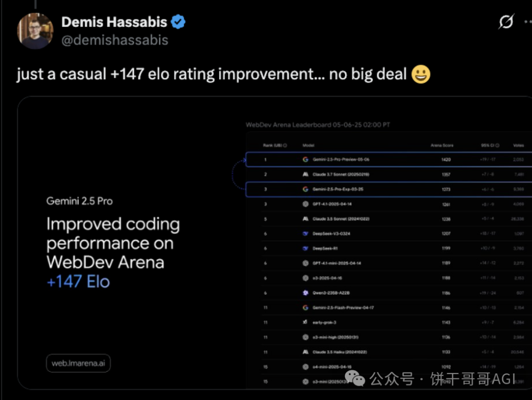Click the WeChat logo in the watermark
Viewport: 532px width, 400px height.
pos(355,378)
